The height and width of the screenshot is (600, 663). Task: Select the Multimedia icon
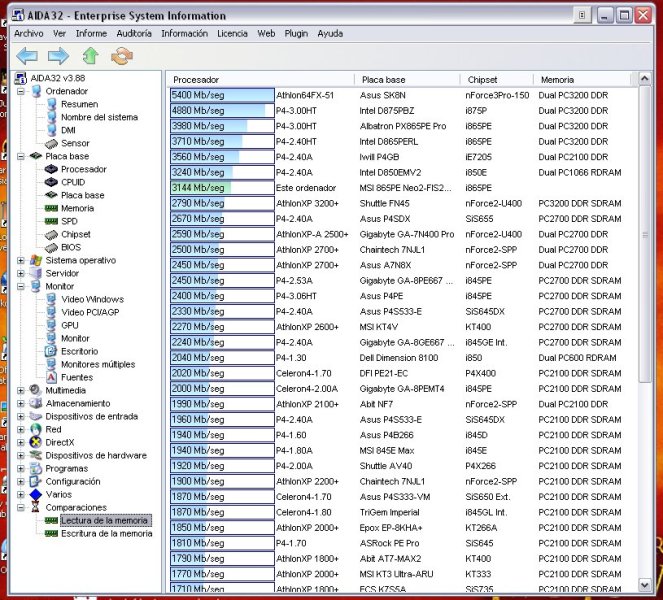pyautogui.click(x=36, y=390)
